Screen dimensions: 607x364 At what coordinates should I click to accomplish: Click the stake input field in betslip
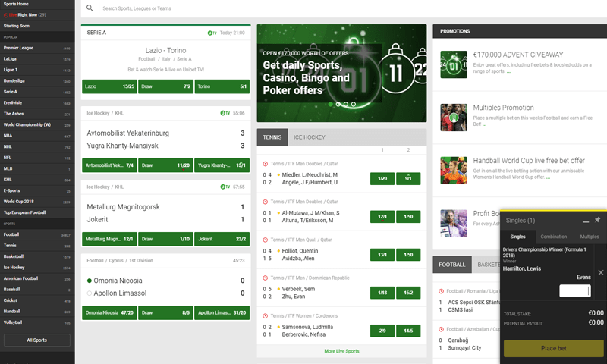[574, 290]
